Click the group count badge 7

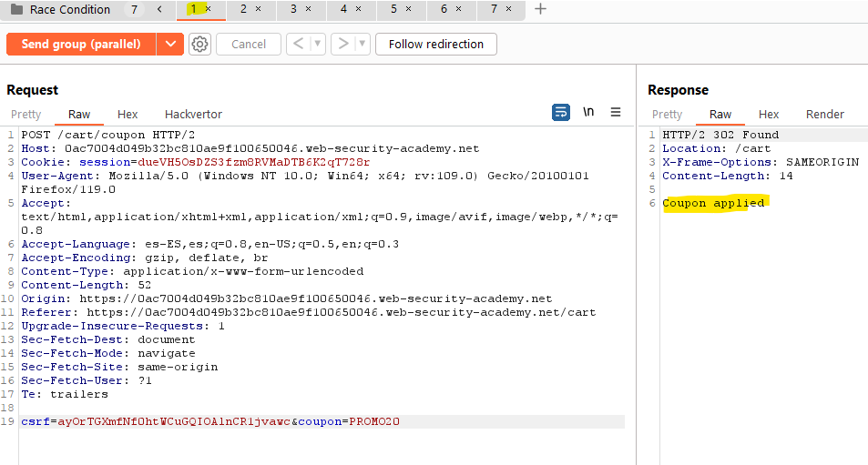[134, 9]
